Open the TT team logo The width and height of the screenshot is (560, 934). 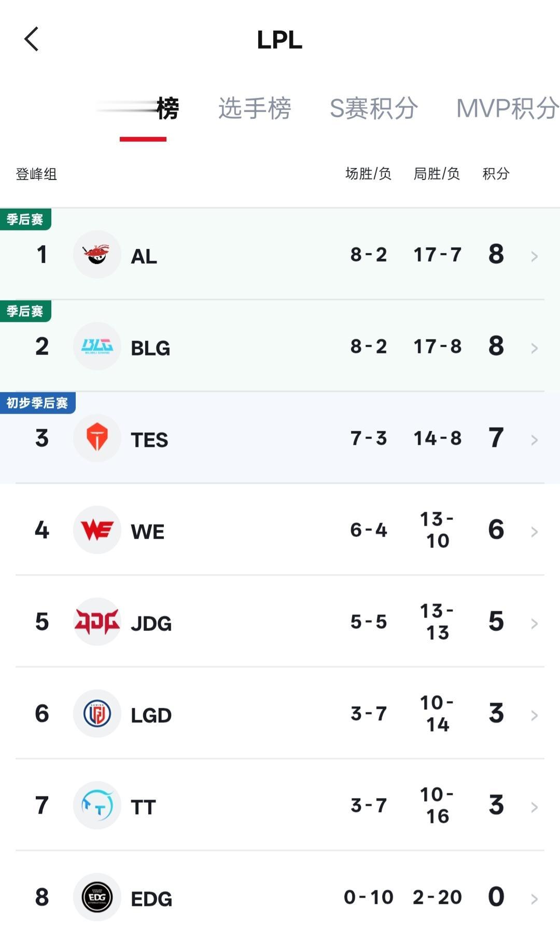coord(97,805)
